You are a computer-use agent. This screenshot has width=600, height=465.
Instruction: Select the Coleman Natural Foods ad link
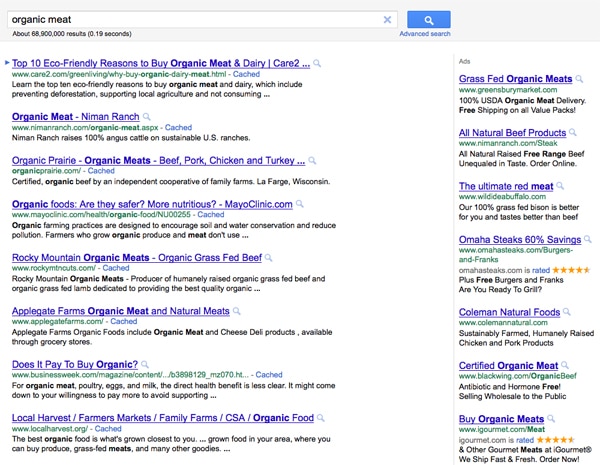click(x=509, y=312)
